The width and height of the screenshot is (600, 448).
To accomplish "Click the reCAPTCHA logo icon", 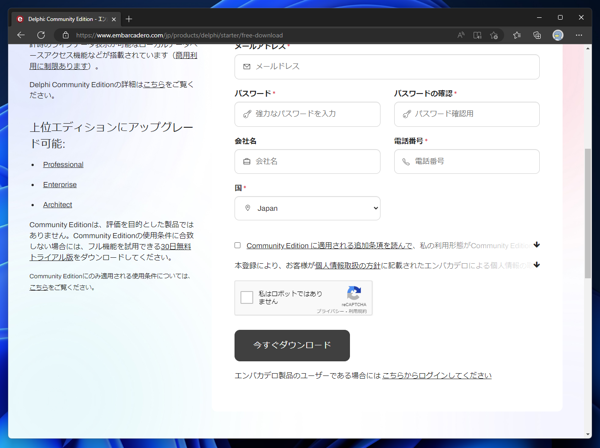I will coord(354,293).
